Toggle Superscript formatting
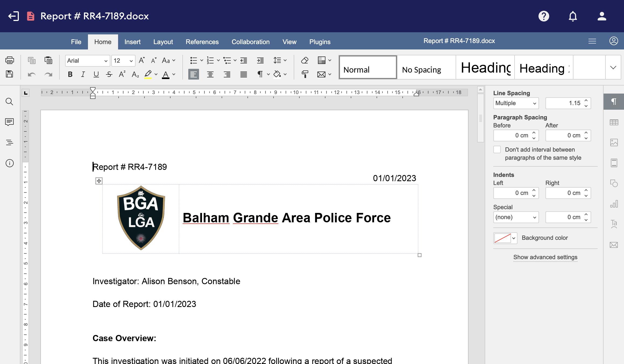Screen dimensions: 624x364 (x=122, y=74)
